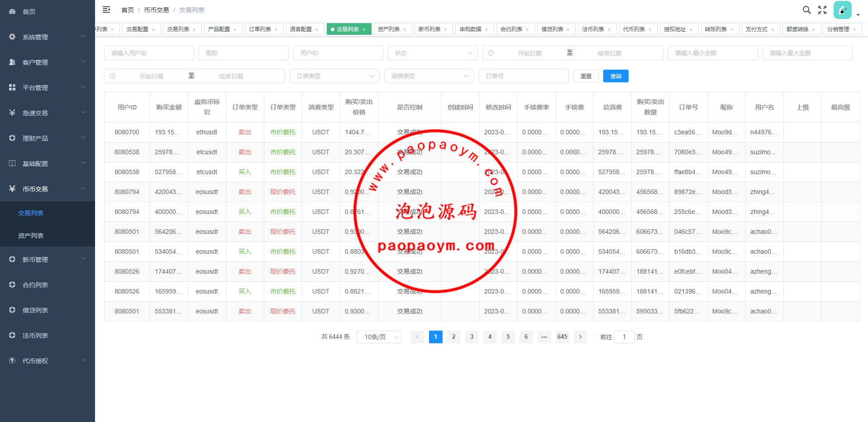Toggle fullscreen mode icon
This screenshot has height=422, width=868.
tap(822, 9)
